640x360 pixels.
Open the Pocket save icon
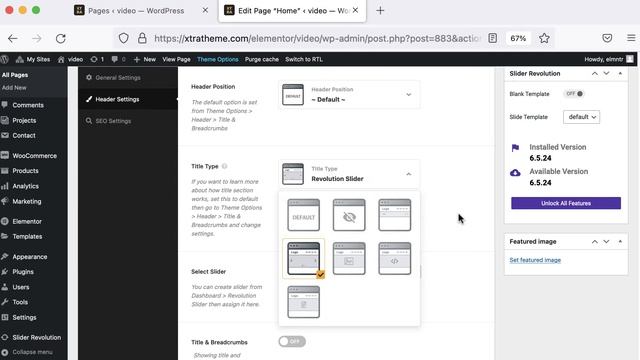coord(607,38)
